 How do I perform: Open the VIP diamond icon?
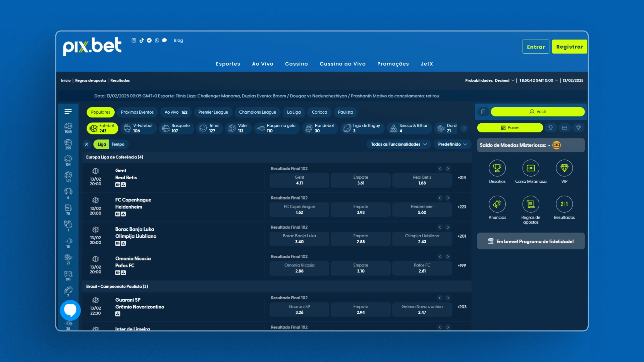[x=564, y=168]
